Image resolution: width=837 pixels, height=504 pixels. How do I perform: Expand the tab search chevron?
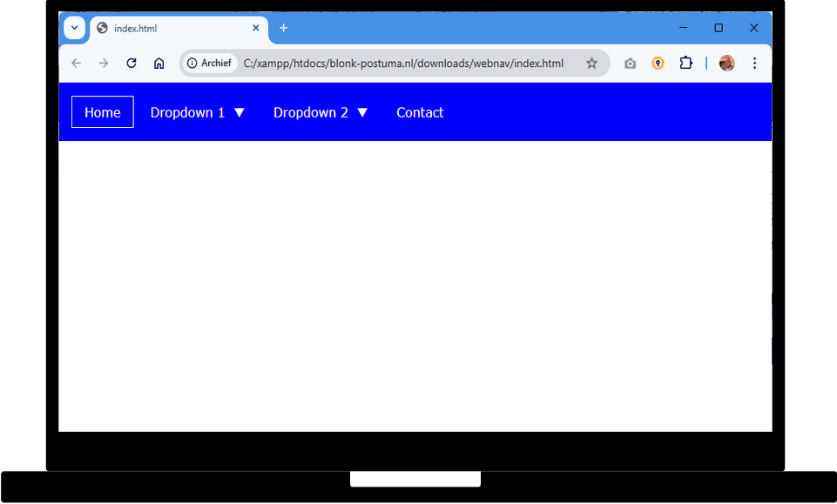[x=75, y=28]
